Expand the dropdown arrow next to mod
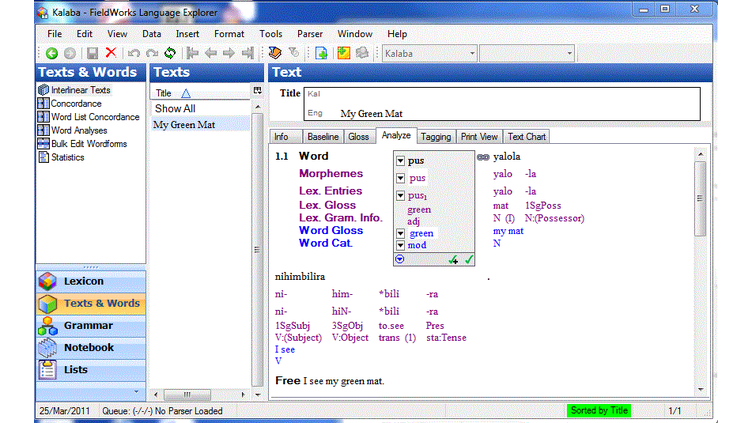Image resolution: width=752 pixels, height=423 pixels. [x=401, y=245]
